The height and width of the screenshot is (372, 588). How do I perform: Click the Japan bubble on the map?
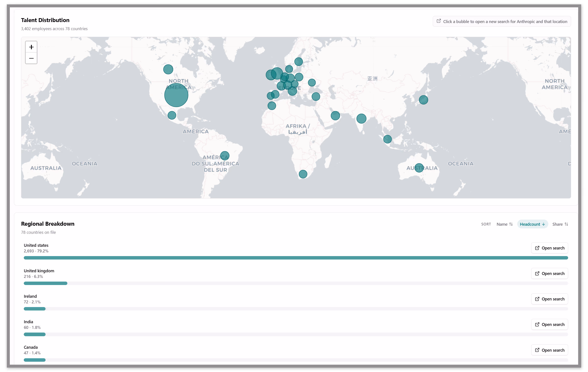(423, 100)
